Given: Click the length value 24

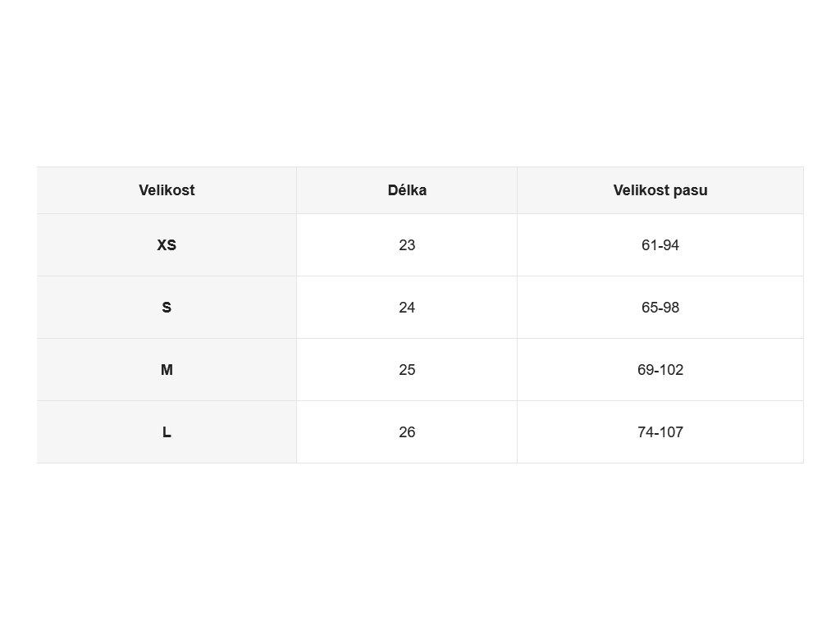Looking at the screenshot, I should pos(407,308).
